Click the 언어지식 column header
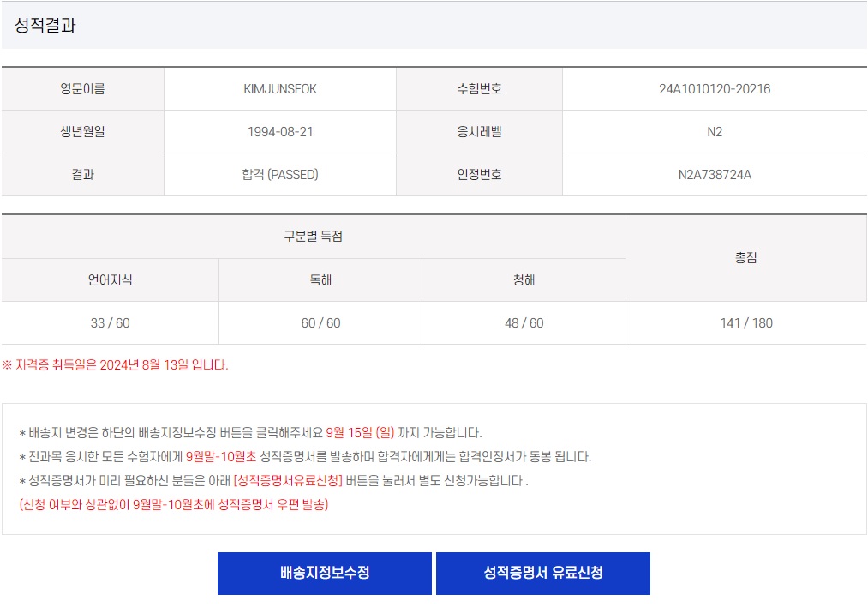868x607 pixels. [x=110, y=279]
